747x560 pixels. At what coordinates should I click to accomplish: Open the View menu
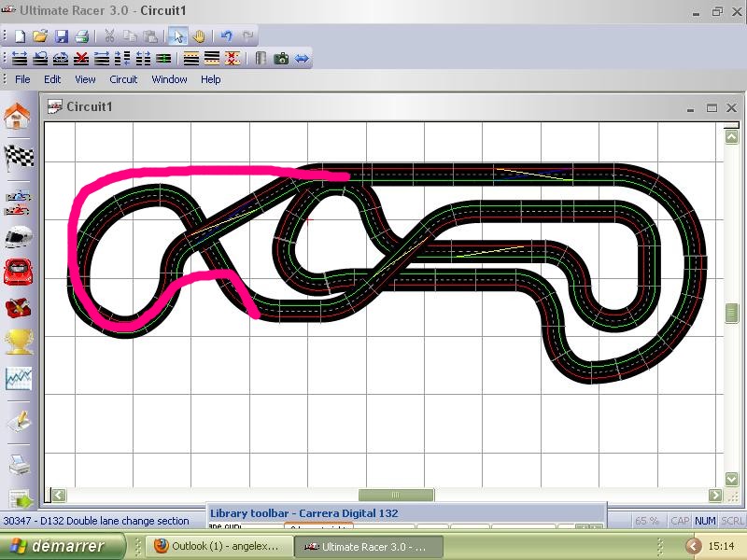pos(85,79)
